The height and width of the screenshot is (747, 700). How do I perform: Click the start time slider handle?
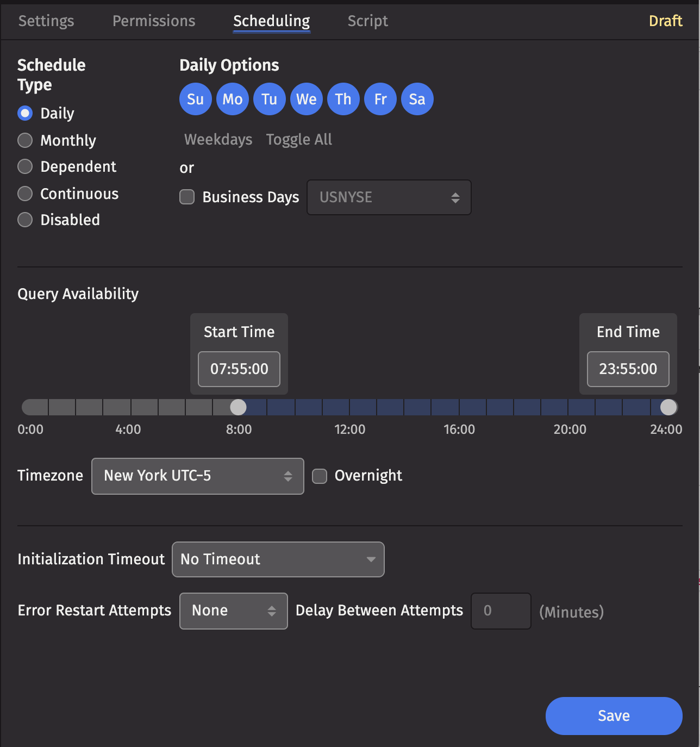tap(238, 407)
